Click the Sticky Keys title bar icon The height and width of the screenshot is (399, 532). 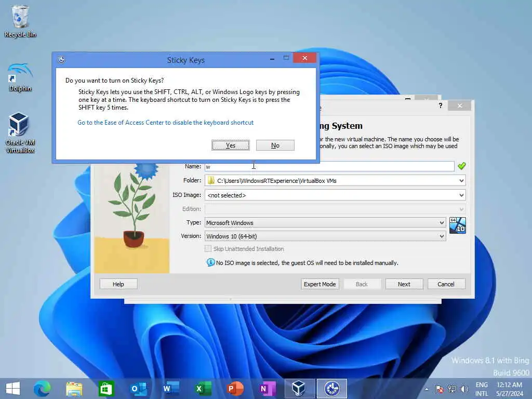coord(61,60)
